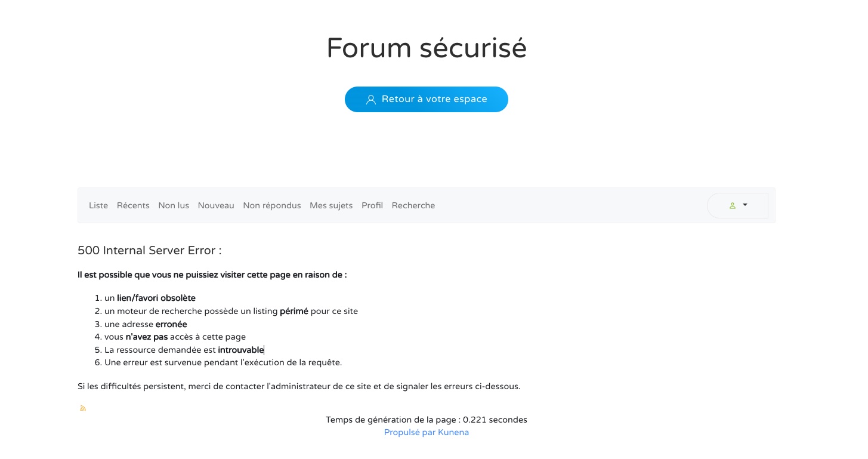The width and height of the screenshot is (868, 459).
Task: Open the Profil menu item
Action: click(x=372, y=205)
